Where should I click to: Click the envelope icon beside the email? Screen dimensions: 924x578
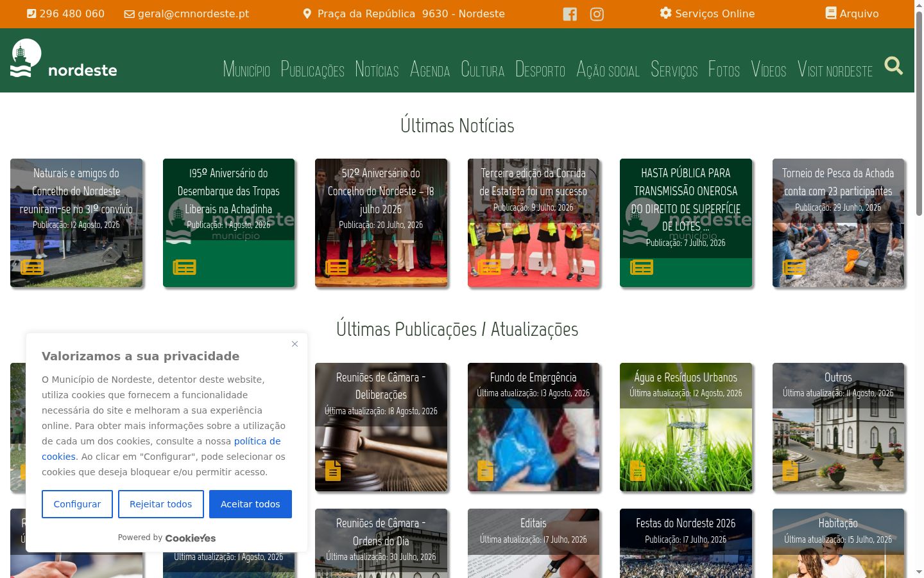coord(130,13)
